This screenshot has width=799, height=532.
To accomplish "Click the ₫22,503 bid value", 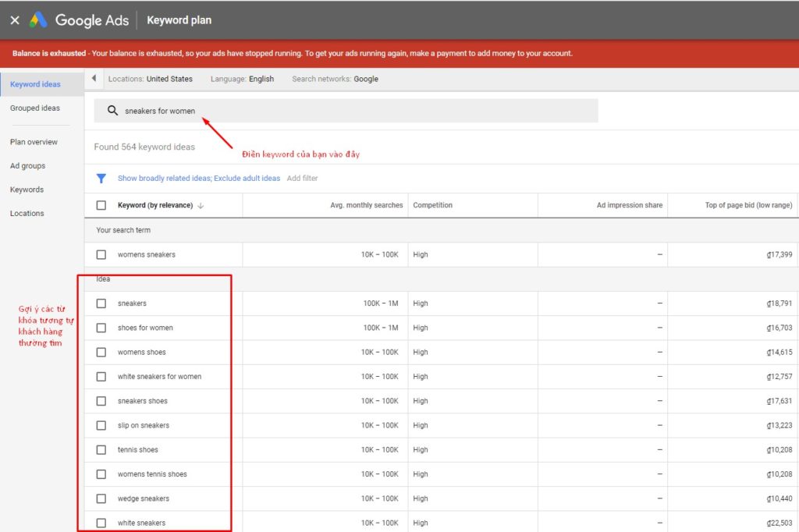I will coord(779,523).
